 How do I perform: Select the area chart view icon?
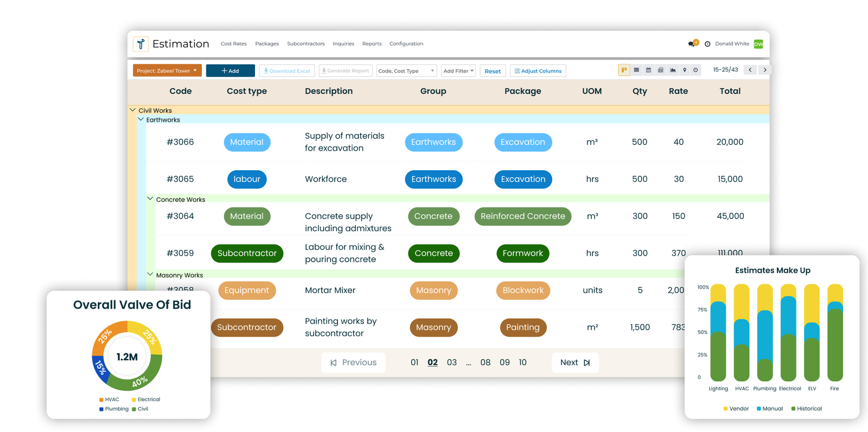(673, 70)
